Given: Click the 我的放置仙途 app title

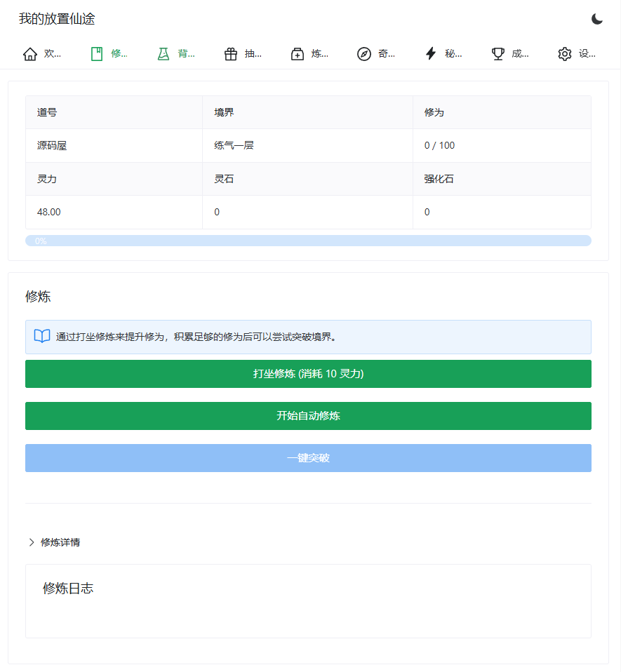Looking at the screenshot, I should [57, 19].
